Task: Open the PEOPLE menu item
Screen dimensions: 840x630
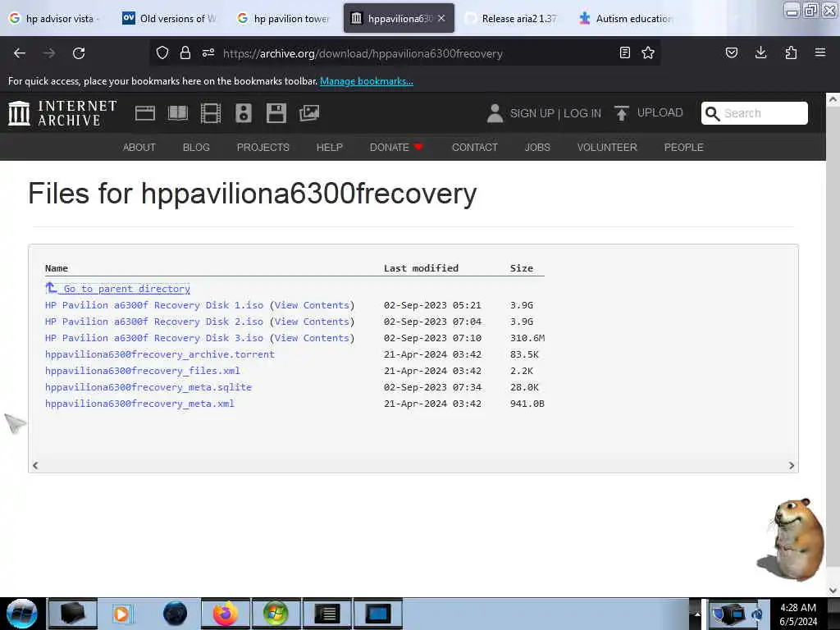Action: pyautogui.click(x=683, y=148)
